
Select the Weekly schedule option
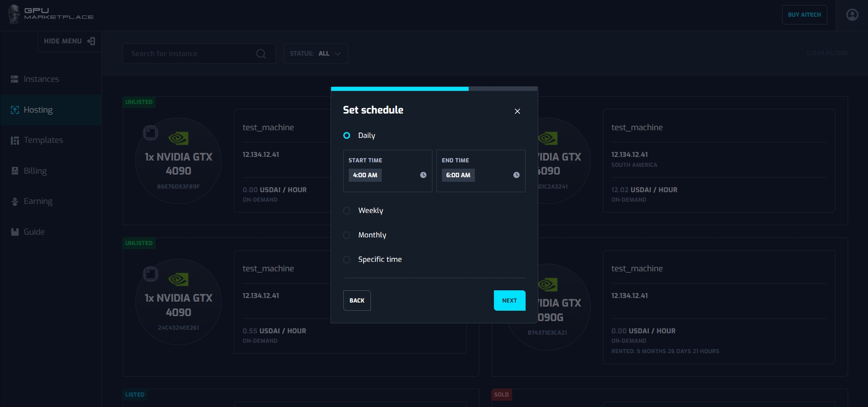347,211
